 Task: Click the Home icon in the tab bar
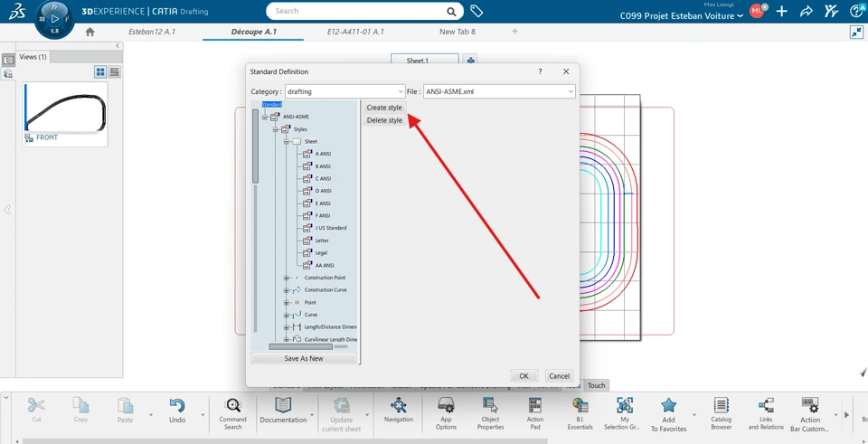(x=90, y=33)
